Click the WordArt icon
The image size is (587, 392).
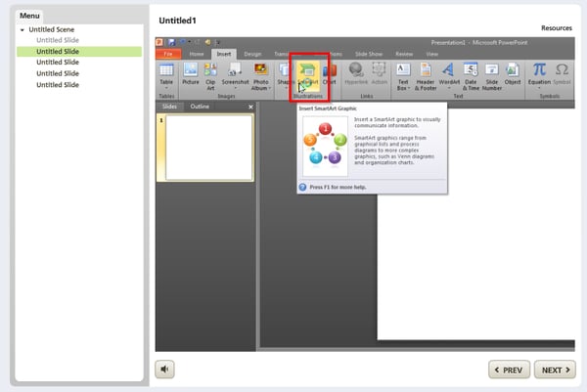point(448,70)
